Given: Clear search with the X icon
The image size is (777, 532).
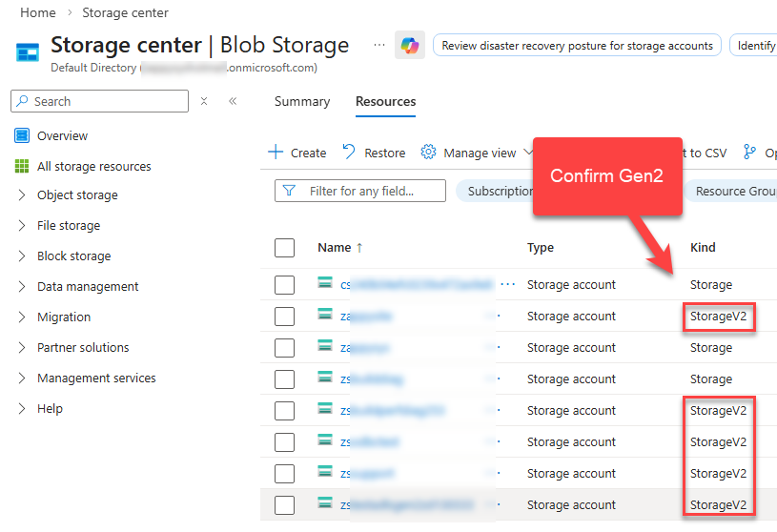Looking at the screenshot, I should coord(204,101).
